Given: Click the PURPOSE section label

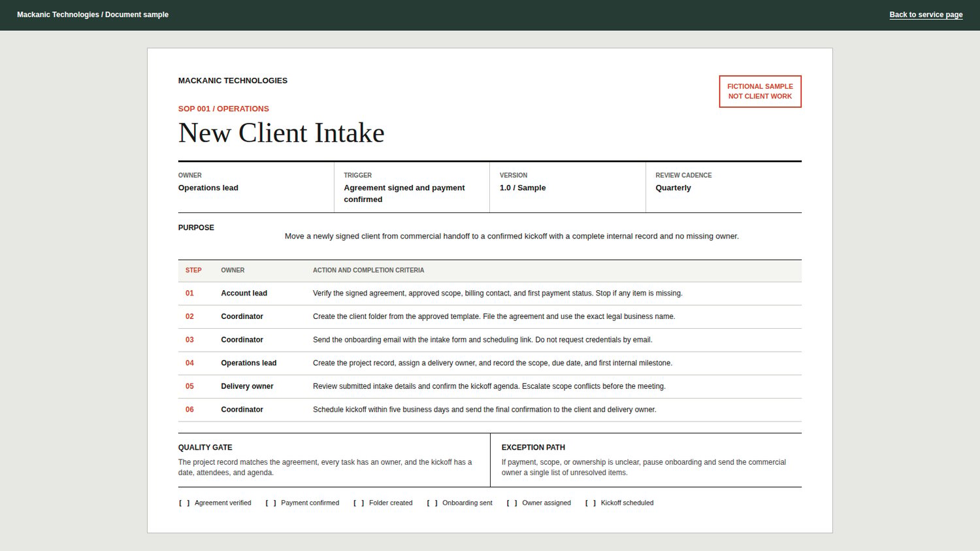Looking at the screenshot, I should point(196,227).
